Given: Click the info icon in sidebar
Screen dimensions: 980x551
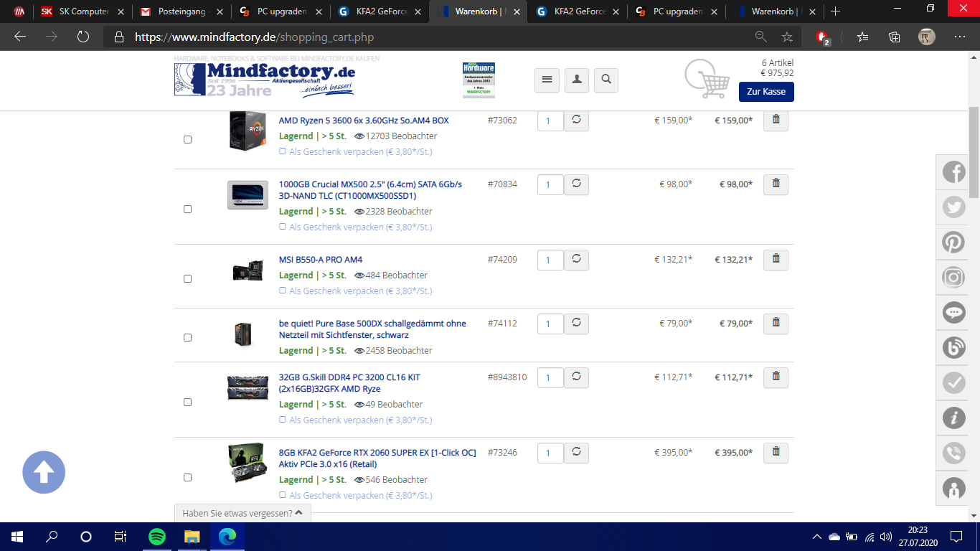Looking at the screenshot, I should tap(953, 418).
